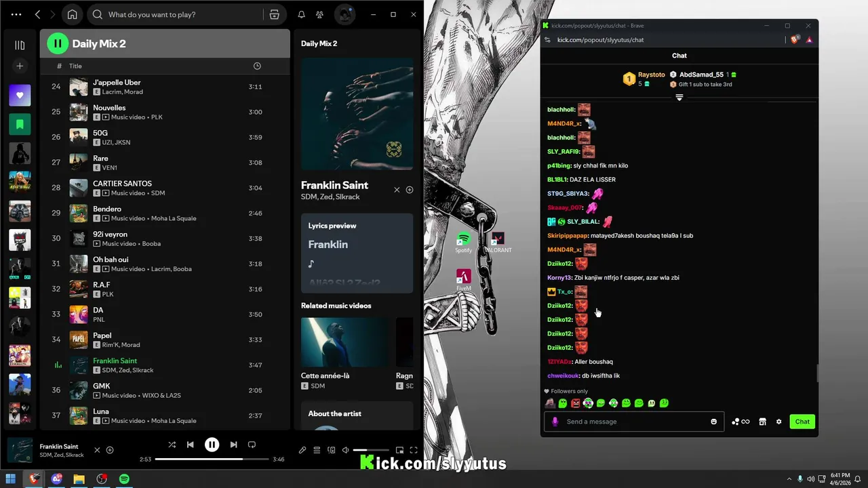The height and width of the screenshot is (488, 868).
Task: Open the Browse icon in the search bar
Action: [274, 14]
